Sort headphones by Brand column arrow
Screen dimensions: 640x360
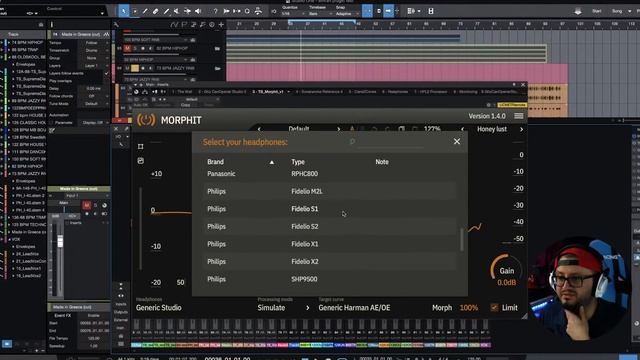272,162
